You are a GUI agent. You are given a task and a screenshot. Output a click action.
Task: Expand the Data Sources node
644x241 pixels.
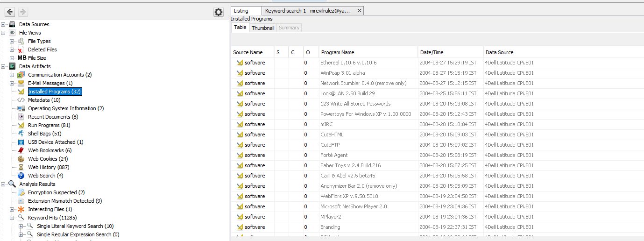3,24
